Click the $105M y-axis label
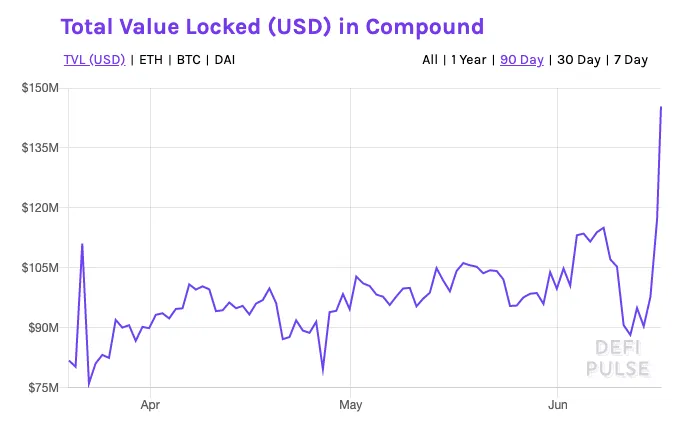The height and width of the screenshot is (429, 691). (40, 268)
